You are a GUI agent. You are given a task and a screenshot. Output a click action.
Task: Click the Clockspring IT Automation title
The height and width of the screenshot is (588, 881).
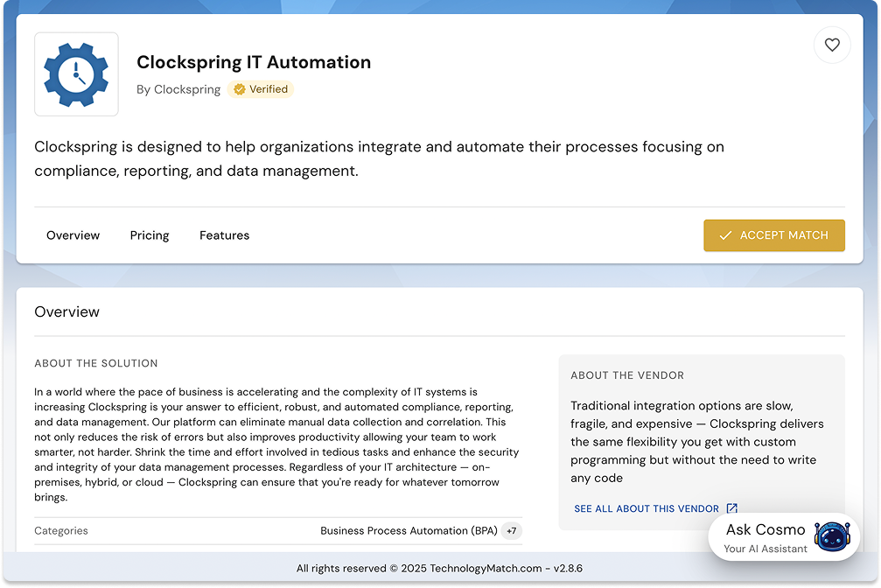254,62
